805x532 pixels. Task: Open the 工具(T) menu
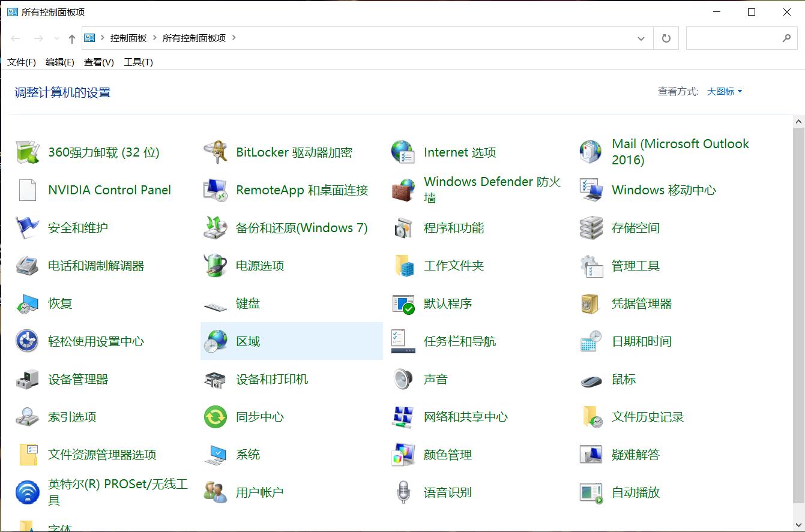coord(137,62)
